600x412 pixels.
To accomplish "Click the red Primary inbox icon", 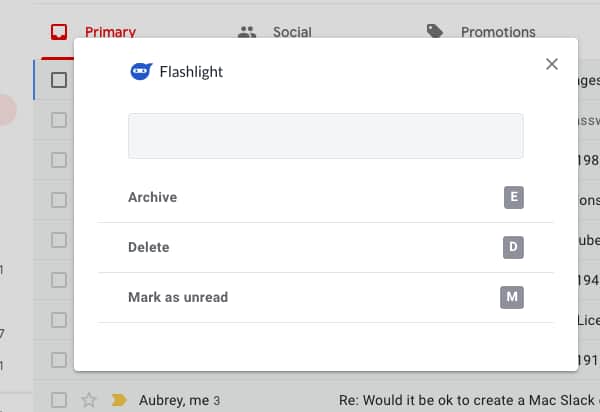I will (59, 32).
